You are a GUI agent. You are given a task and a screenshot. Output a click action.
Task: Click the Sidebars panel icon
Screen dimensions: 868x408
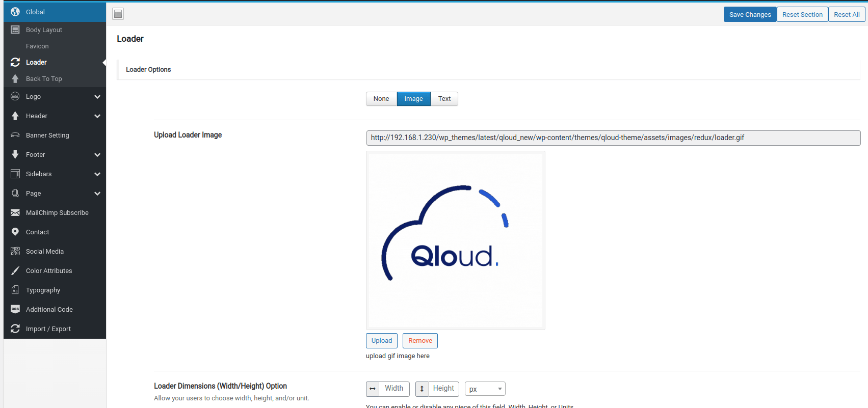pos(15,174)
